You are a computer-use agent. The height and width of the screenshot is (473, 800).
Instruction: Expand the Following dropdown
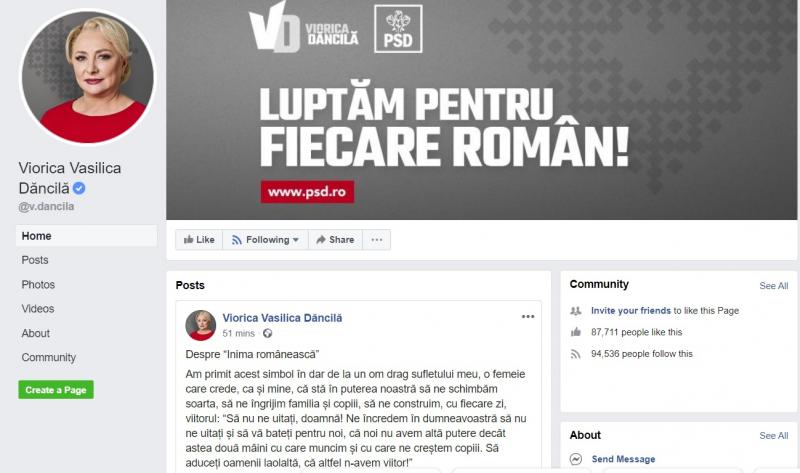pyautogui.click(x=265, y=240)
